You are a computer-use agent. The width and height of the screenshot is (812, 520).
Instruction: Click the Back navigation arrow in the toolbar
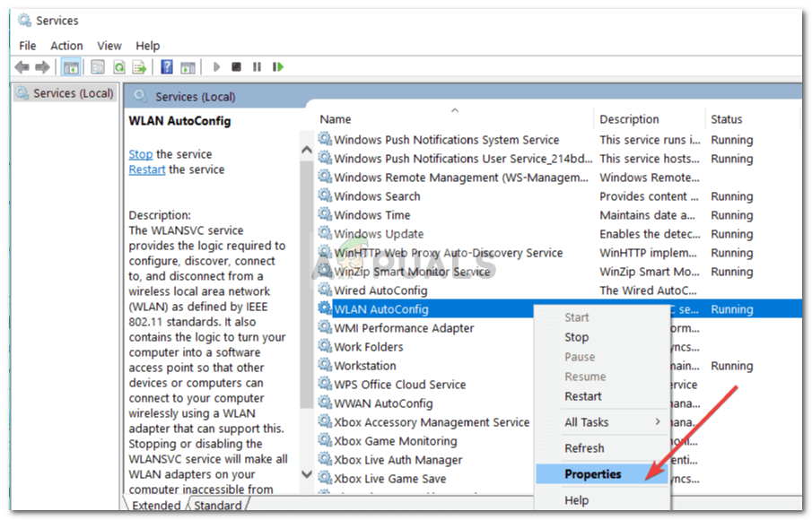[x=22, y=65]
